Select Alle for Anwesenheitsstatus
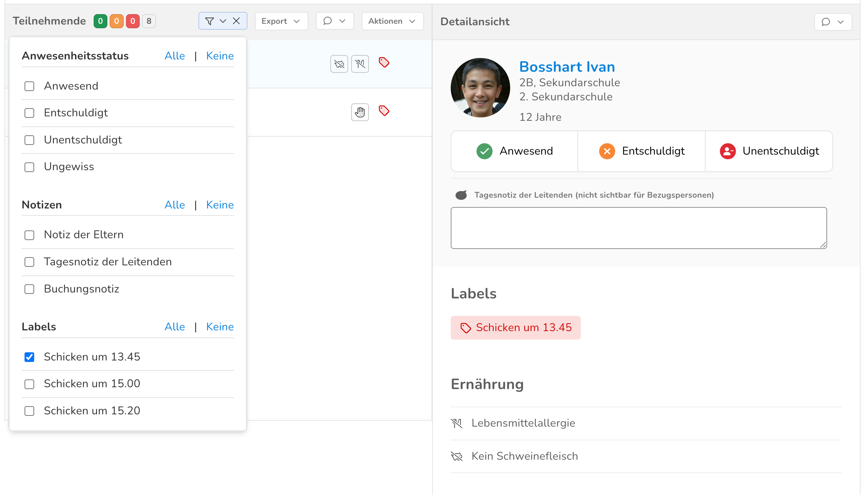 175,56
